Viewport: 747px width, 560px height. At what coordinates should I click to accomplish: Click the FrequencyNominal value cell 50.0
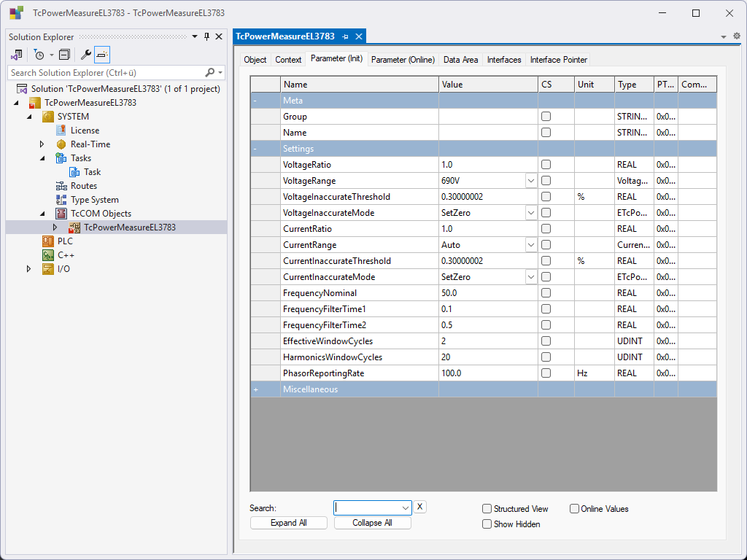click(x=488, y=293)
